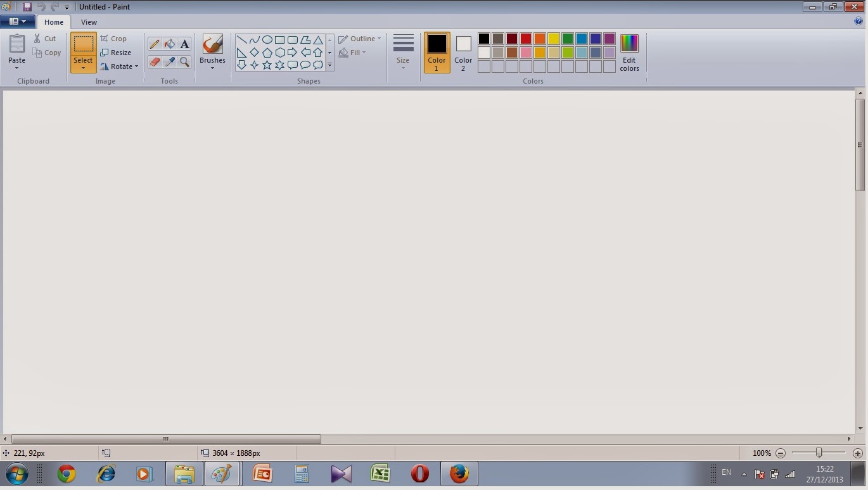Click the Crop button
Viewport: 868px width, 490px height.
click(114, 39)
